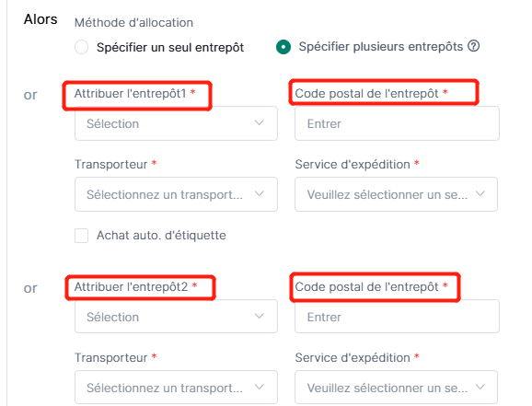Viewport: 532px width, 406px height.
Task: Select the Spécifier un seul entrepôt radio
Action: point(81,47)
